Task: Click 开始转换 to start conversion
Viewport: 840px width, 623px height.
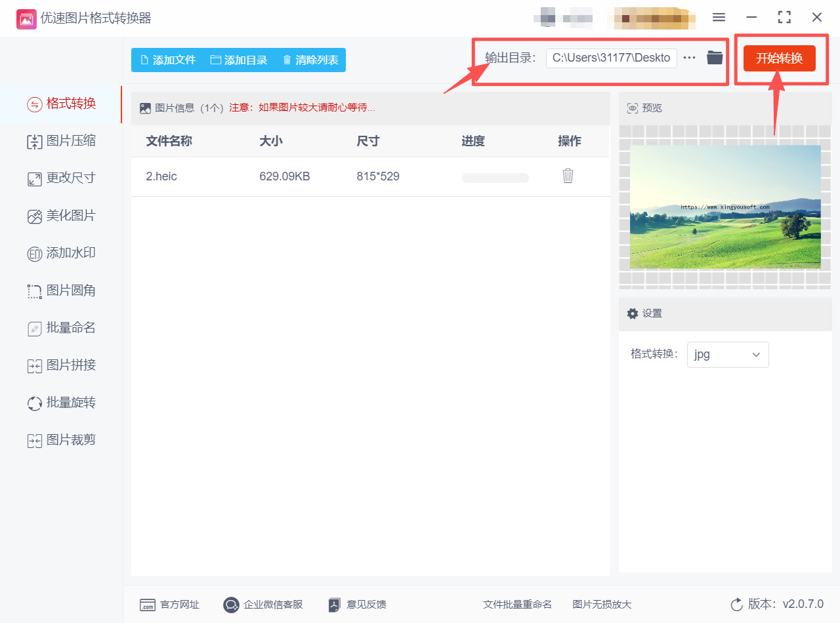Action: (x=779, y=58)
